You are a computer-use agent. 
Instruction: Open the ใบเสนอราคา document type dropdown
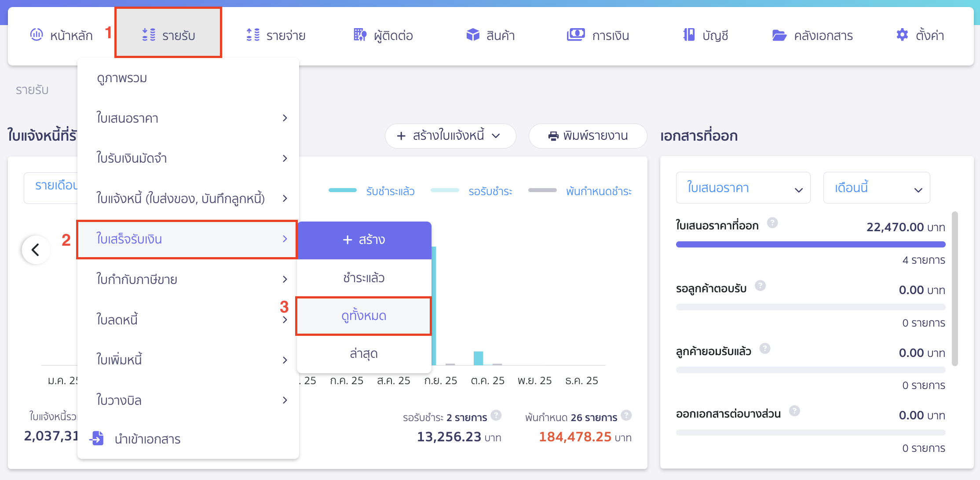pyautogui.click(x=743, y=188)
